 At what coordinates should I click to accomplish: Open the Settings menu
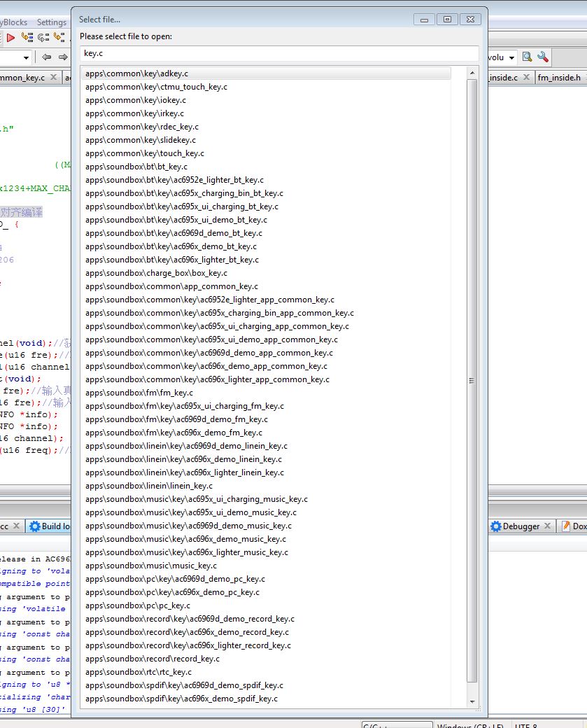coord(51,22)
